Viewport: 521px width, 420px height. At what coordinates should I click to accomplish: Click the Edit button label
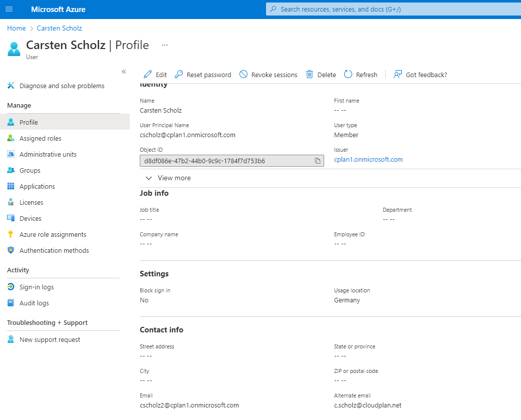coord(161,75)
